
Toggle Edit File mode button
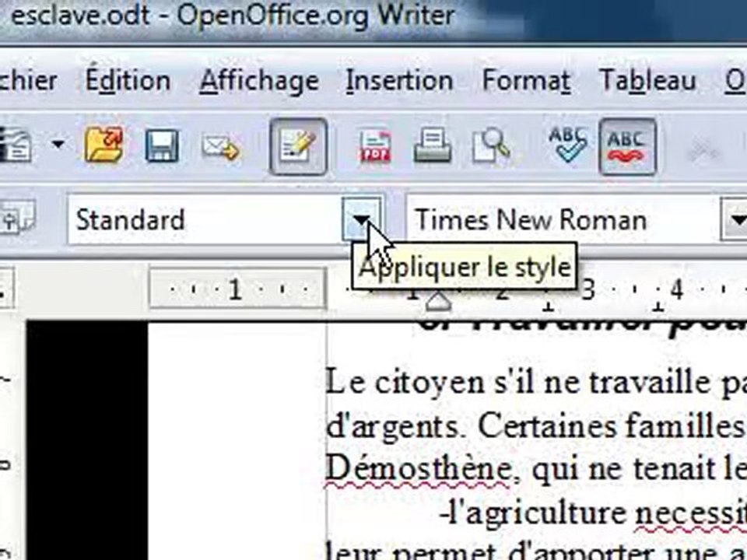(x=298, y=146)
